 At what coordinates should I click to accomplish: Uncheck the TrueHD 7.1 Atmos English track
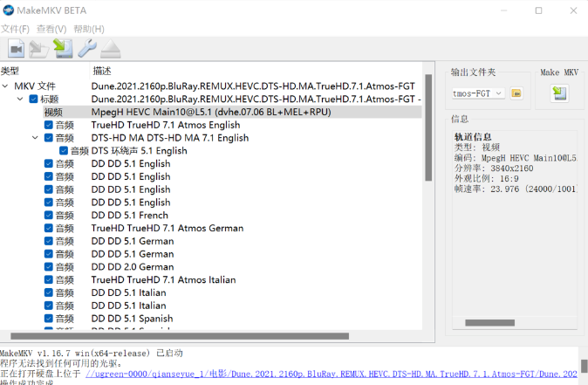(x=49, y=125)
